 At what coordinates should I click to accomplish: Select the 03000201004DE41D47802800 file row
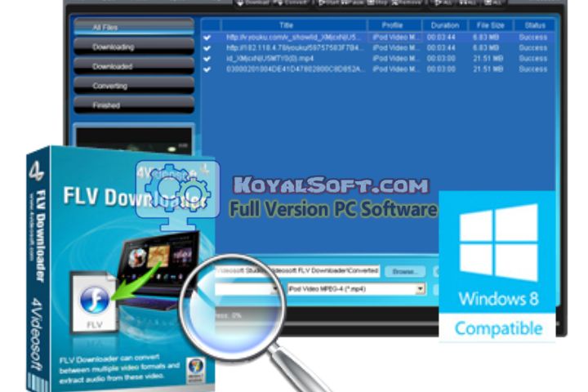coord(296,69)
